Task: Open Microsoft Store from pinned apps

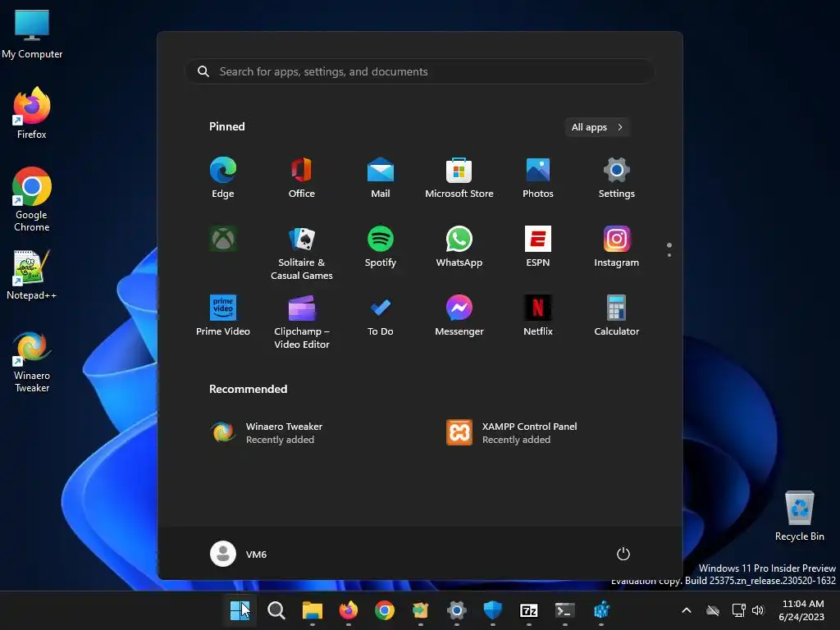Action: click(459, 178)
